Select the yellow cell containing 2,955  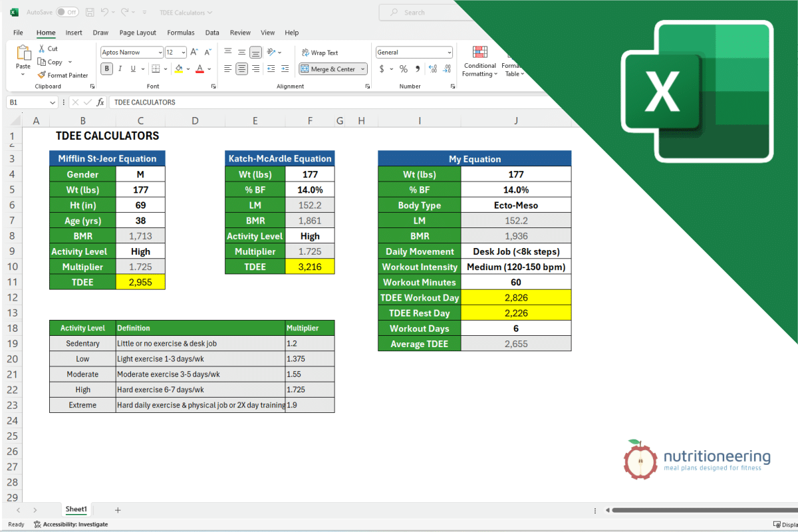tap(140, 282)
